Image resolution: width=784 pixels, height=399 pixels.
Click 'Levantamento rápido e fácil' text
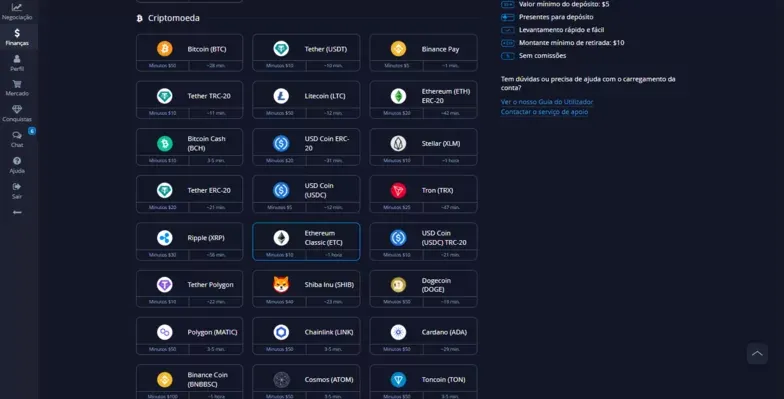point(562,30)
